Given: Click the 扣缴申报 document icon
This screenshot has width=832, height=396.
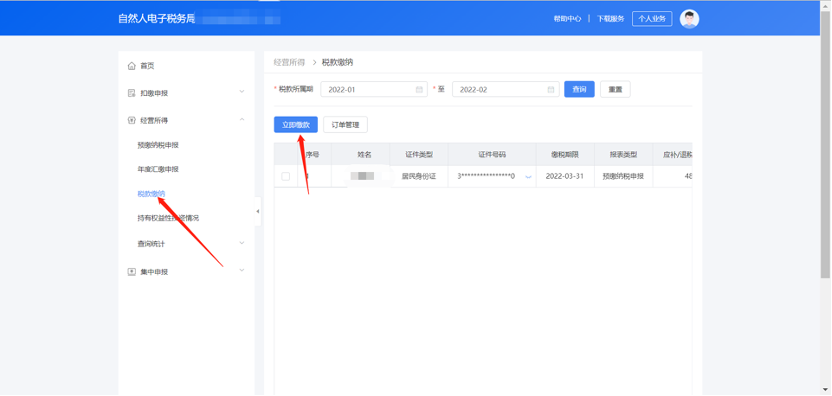Looking at the screenshot, I should (132, 93).
